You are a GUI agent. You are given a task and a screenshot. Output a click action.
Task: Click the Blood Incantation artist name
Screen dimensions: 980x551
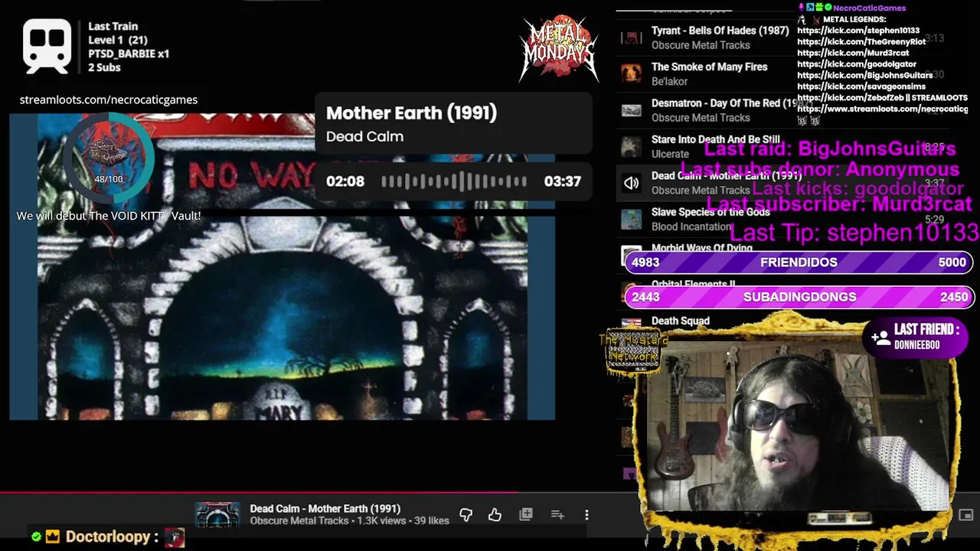click(691, 227)
